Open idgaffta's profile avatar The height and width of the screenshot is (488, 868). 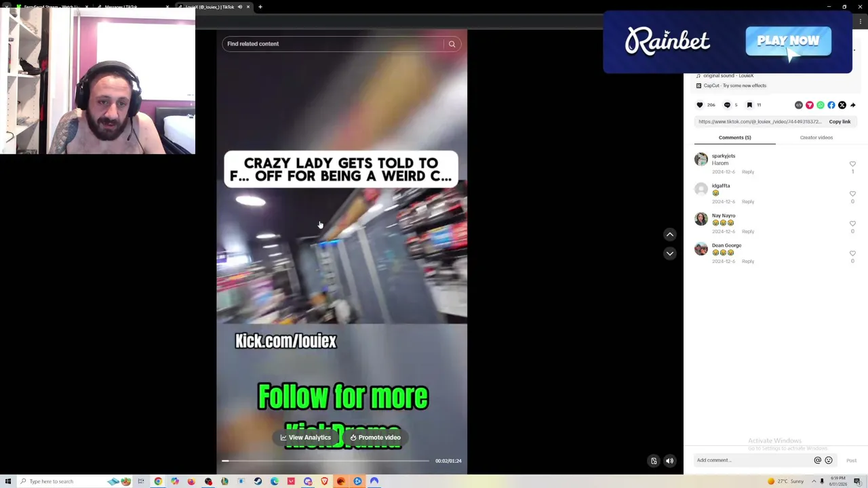pyautogui.click(x=701, y=189)
